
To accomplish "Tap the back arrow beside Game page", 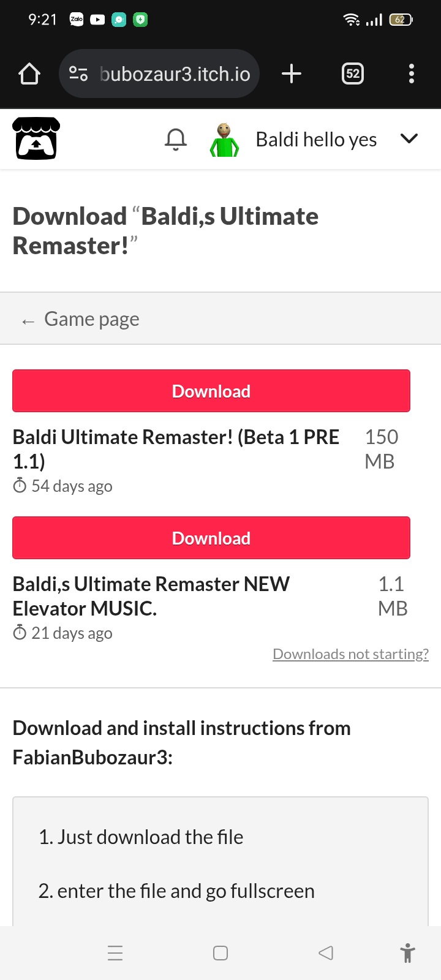I will point(28,322).
